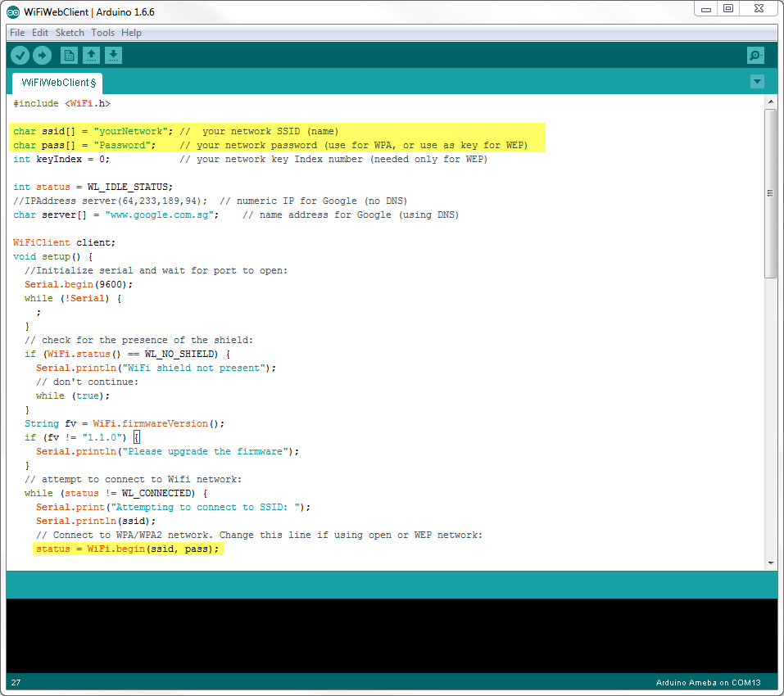
Task: Select the WiFiWebClient sketch tab
Action: (x=57, y=83)
